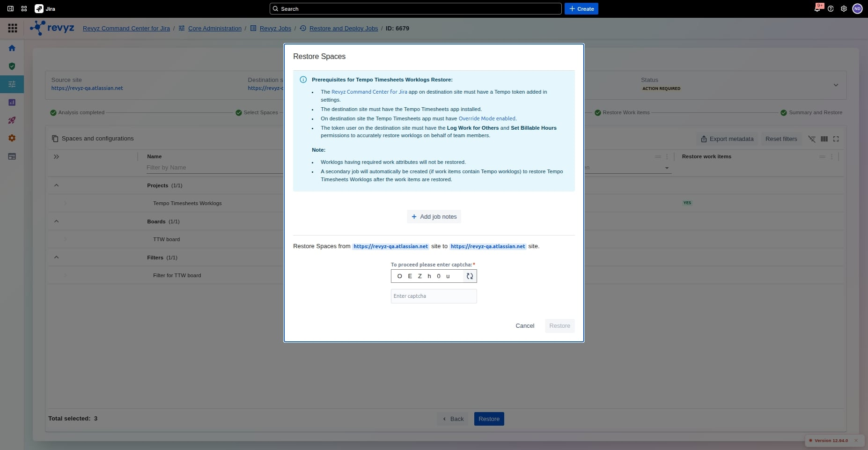Go to the Select Spaces step
Viewport: 868px width, 450px height.
[x=257, y=112]
